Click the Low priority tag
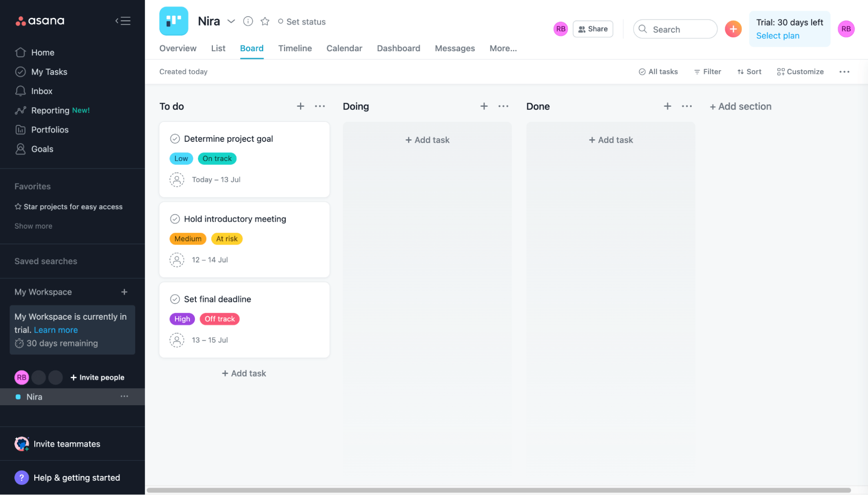The width and height of the screenshot is (868, 495). (181, 159)
